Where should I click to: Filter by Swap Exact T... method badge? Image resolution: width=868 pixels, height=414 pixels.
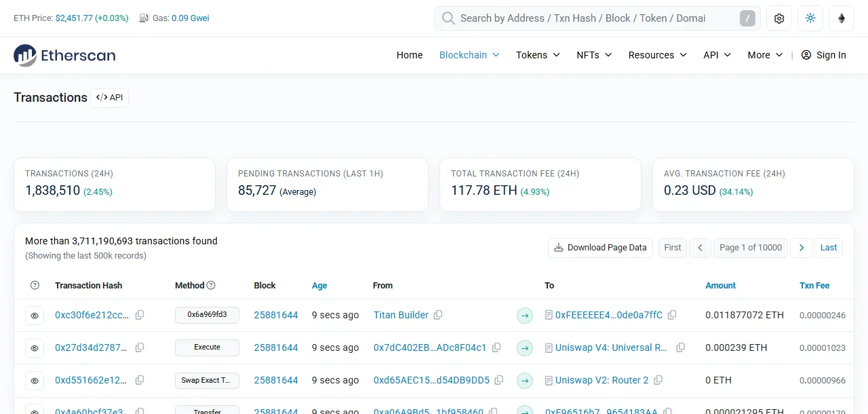click(x=207, y=380)
